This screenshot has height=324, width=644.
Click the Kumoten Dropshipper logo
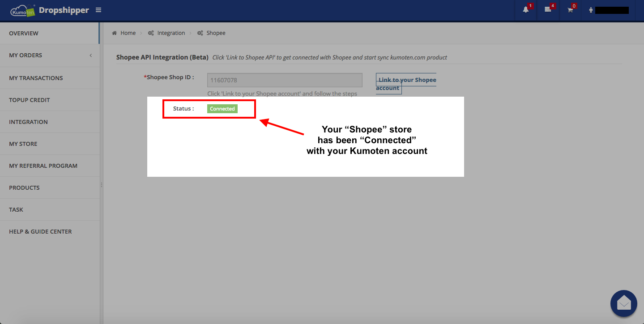pos(49,10)
